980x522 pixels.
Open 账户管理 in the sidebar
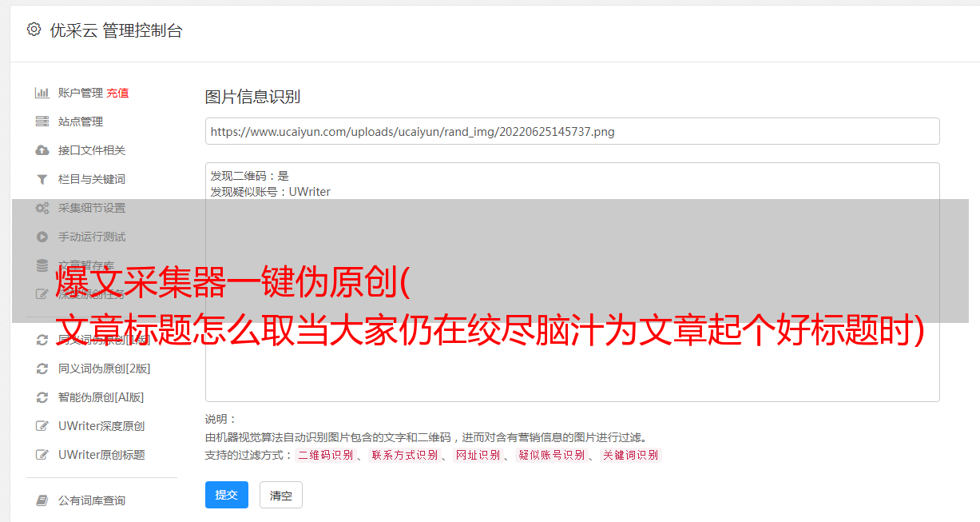click(80, 93)
